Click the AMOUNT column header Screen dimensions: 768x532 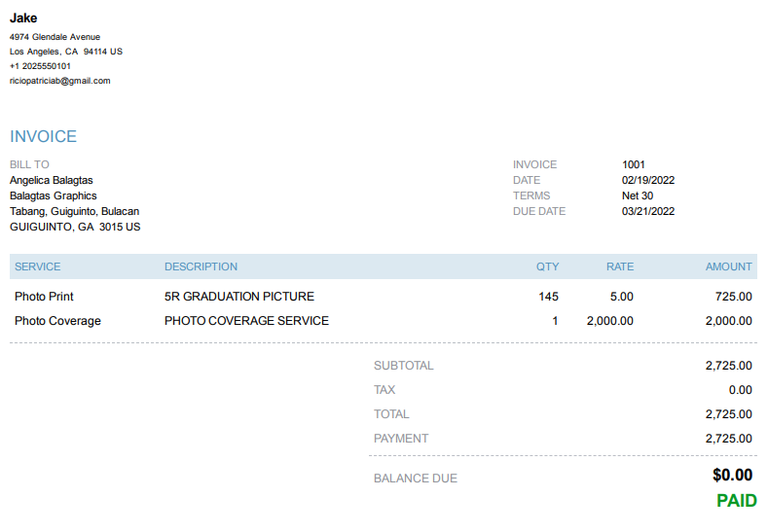tap(728, 266)
